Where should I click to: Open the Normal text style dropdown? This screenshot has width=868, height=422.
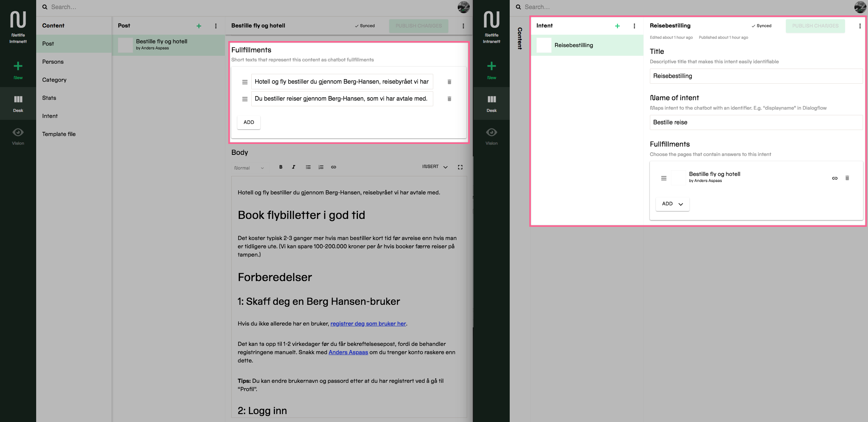[x=249, y=168]
